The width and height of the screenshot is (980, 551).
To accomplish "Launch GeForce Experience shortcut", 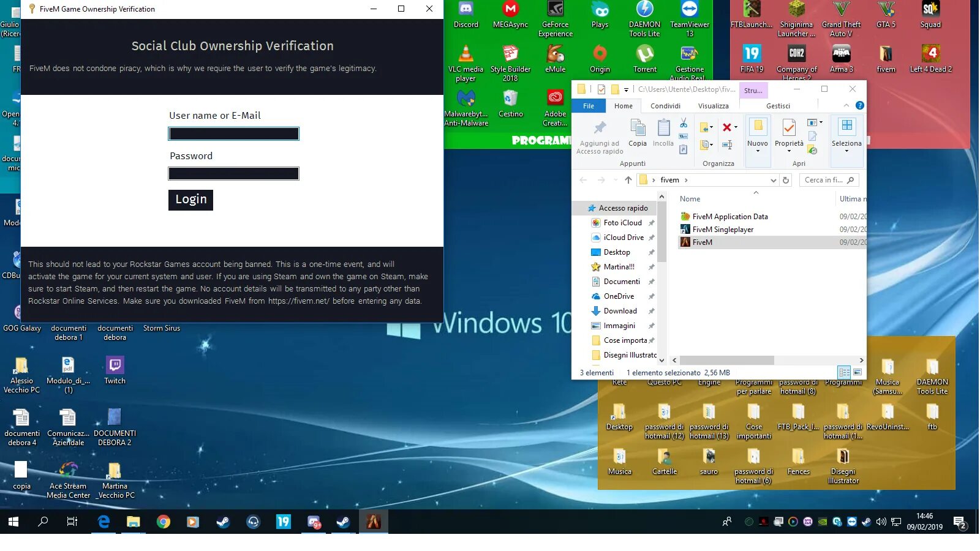I will pos(556,20).
